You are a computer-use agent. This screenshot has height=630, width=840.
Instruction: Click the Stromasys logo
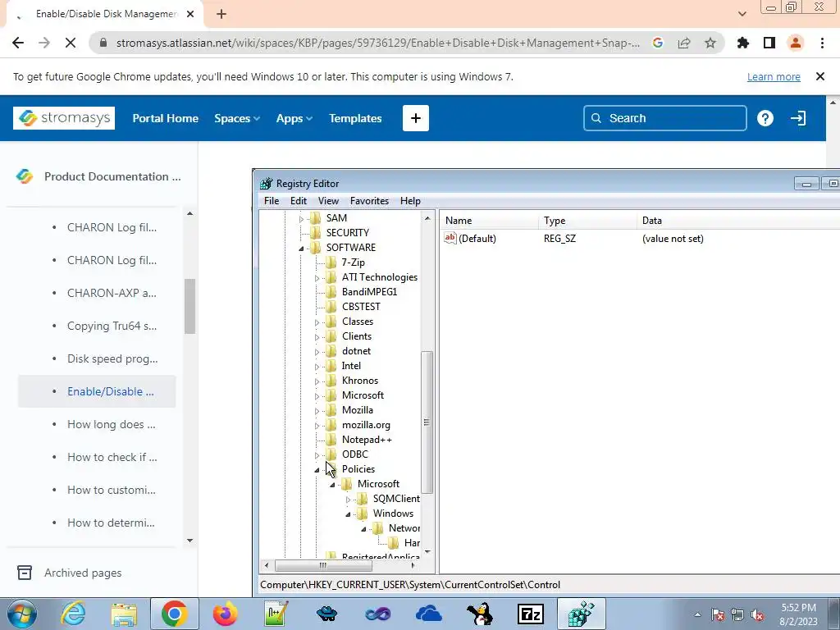64,118
